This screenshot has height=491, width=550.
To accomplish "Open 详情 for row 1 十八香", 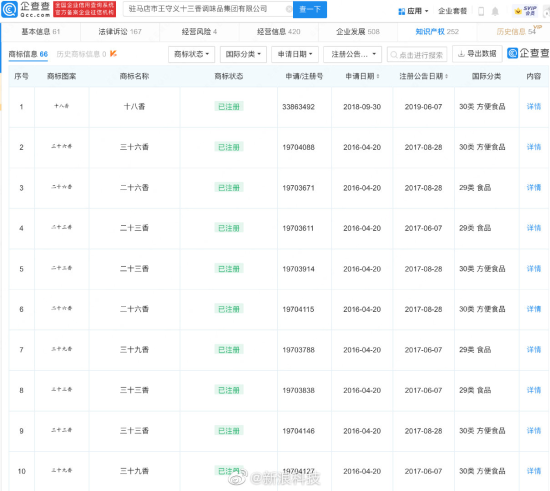I will coord(534,107).
